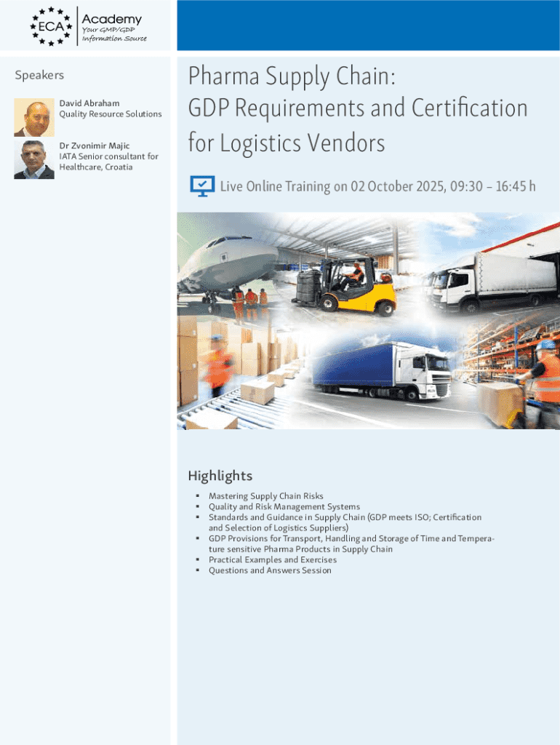Click David Abraham's speaker photo

tap(34, 117)
